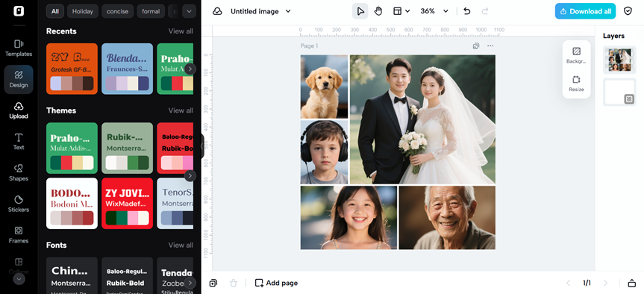Apply the white Bodoni theme card

72,203
